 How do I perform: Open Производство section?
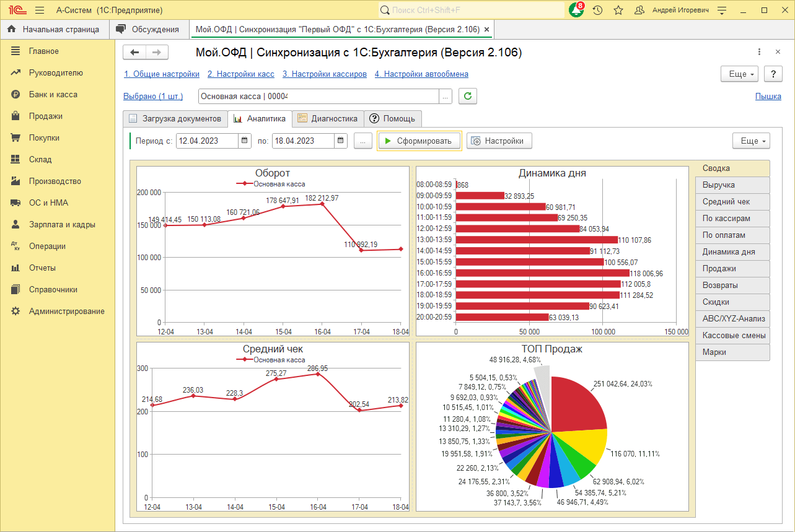tap(58, 181)
